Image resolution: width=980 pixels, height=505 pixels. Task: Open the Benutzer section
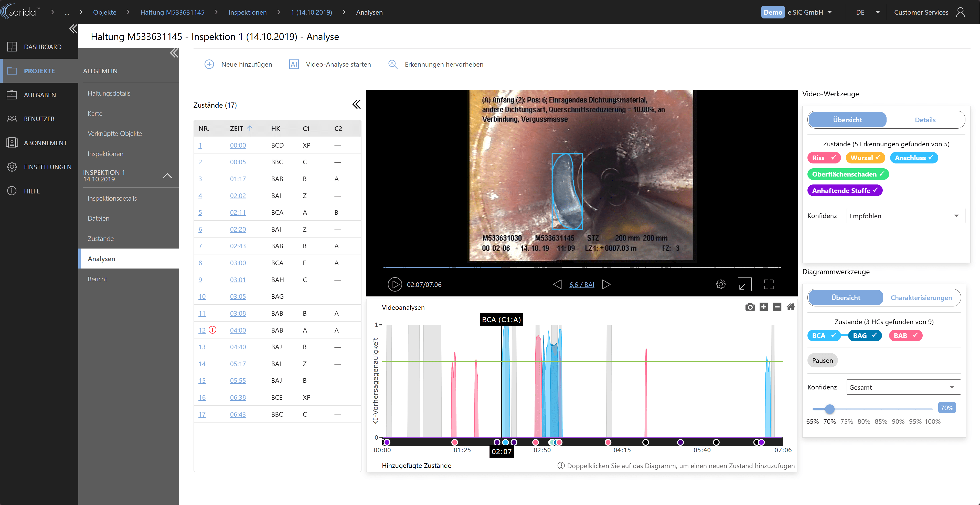pyautogui.click(x=39, y=119)
